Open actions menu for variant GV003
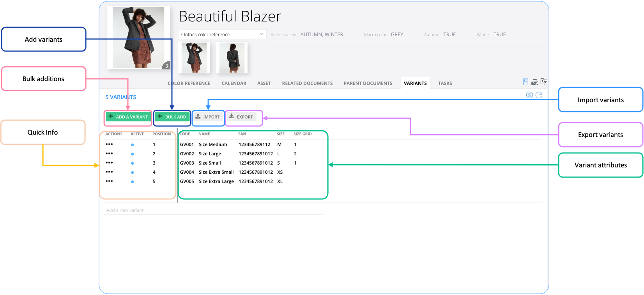The image size is (644, 295). click(109, 163)
